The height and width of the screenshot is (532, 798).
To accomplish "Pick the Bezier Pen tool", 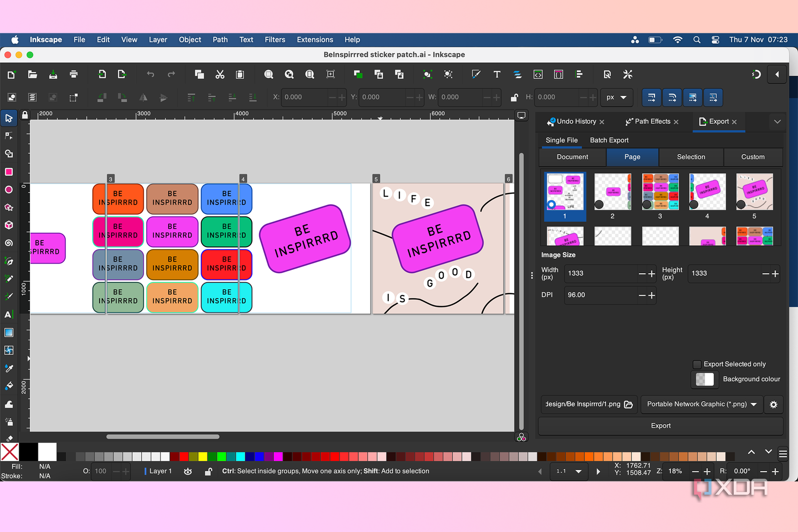I will coord(9,261).
